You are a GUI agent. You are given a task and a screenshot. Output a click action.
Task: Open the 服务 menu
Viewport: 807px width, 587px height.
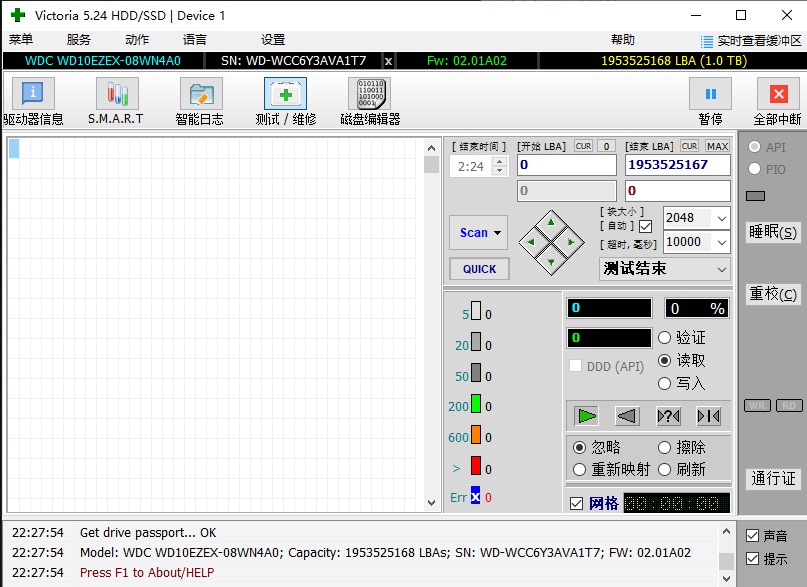78,40
